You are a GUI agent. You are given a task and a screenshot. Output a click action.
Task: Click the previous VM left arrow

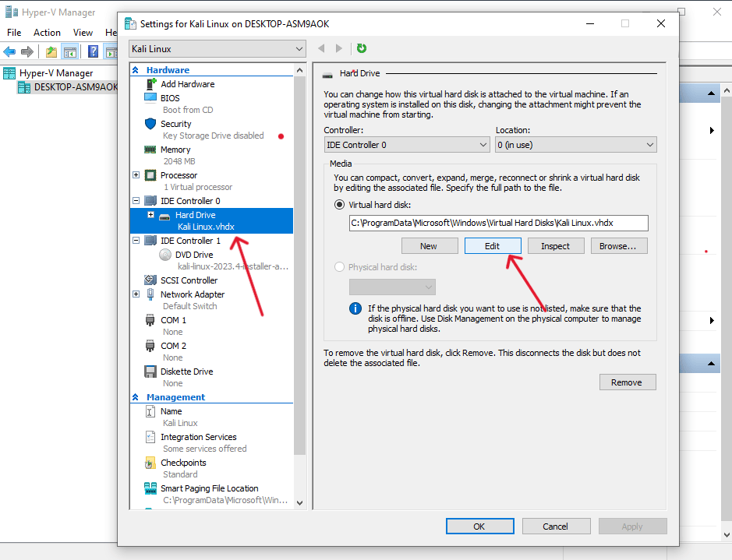click(321, 48)
